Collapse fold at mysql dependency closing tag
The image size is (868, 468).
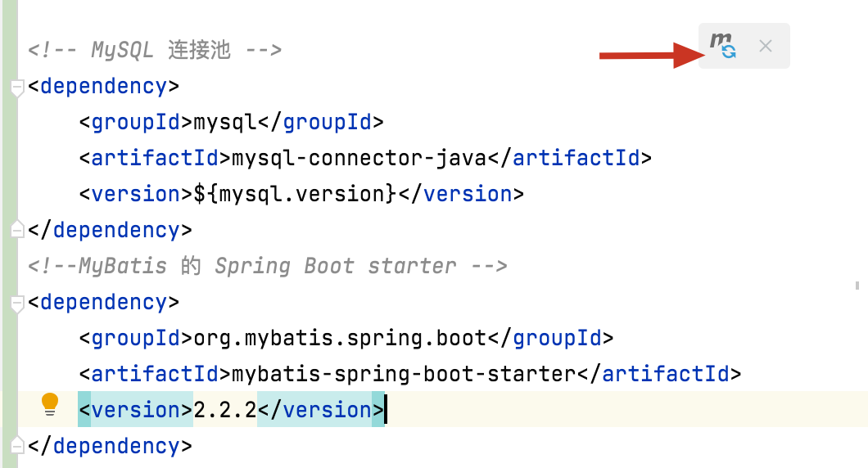(17, 230)
